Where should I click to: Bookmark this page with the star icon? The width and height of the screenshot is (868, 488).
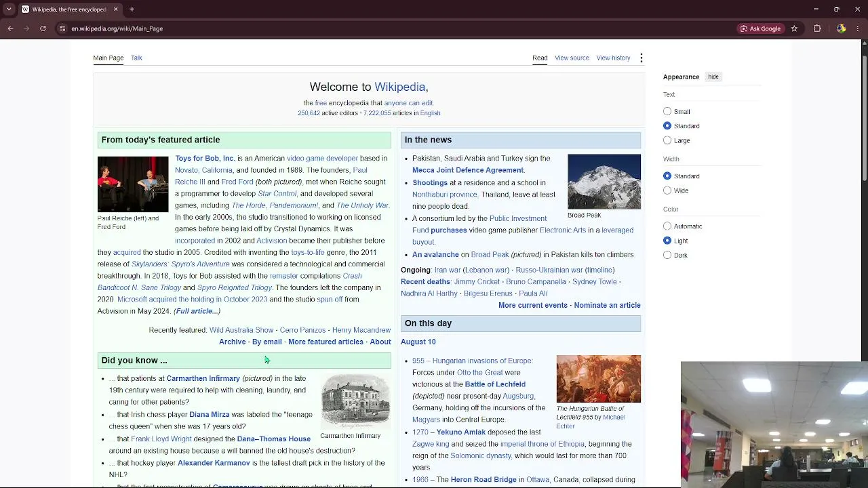(x=794, y=28)
